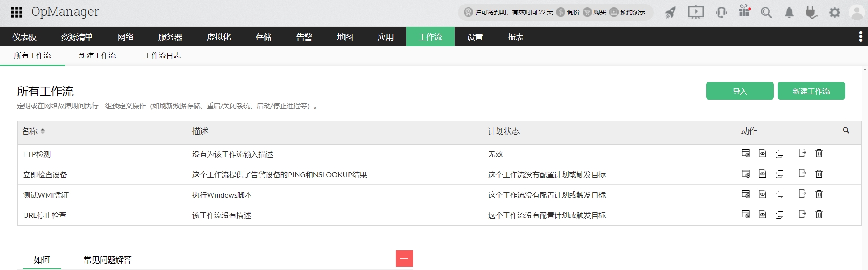Screen dimensions: 868x270
Task: Click the rocket quick-start icon
Action: click(670, 13)
